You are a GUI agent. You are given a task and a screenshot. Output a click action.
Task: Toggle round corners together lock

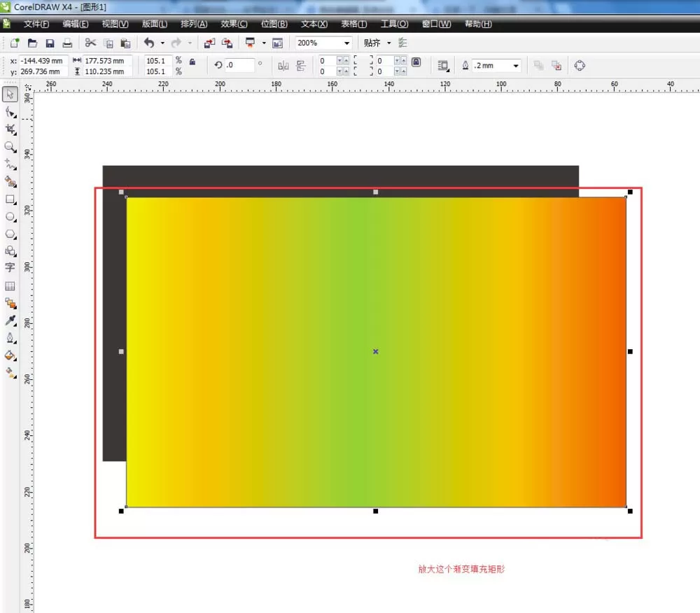(416, 62)
